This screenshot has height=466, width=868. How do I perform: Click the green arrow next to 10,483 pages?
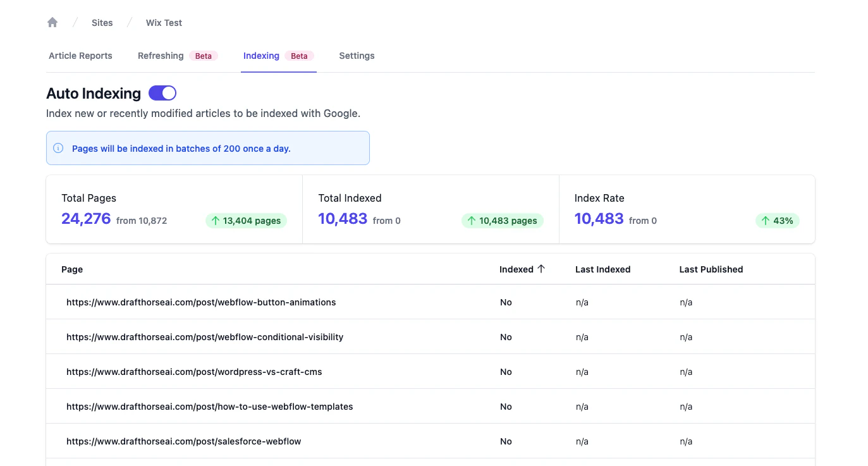tap(472, 221)
